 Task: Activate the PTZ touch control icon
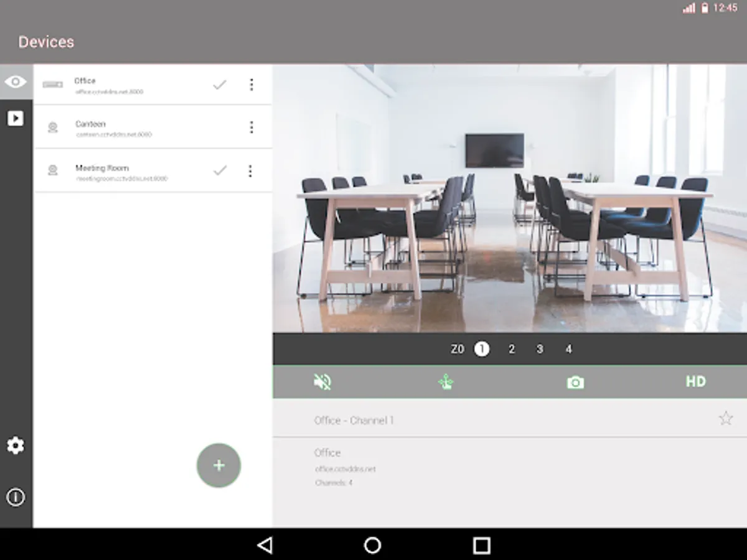point(446,382)
